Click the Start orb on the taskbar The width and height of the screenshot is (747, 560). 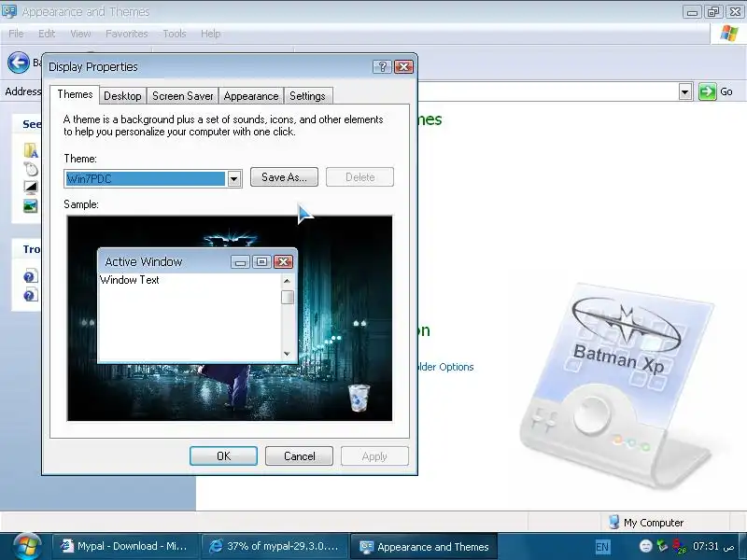coord(27,546)
